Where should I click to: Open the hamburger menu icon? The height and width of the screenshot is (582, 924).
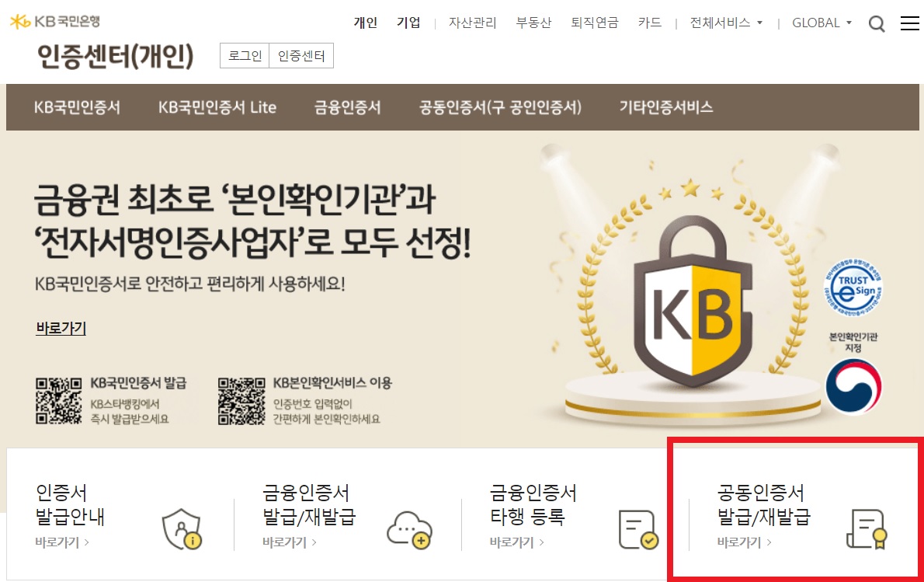coord(910,23)
